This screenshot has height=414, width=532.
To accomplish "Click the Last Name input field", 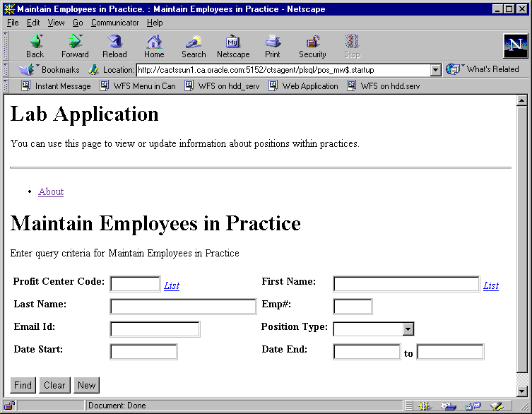I will [183, 306].
